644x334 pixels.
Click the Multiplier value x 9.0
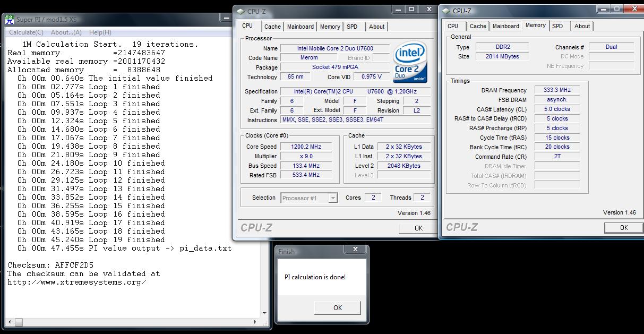(306, 156)
